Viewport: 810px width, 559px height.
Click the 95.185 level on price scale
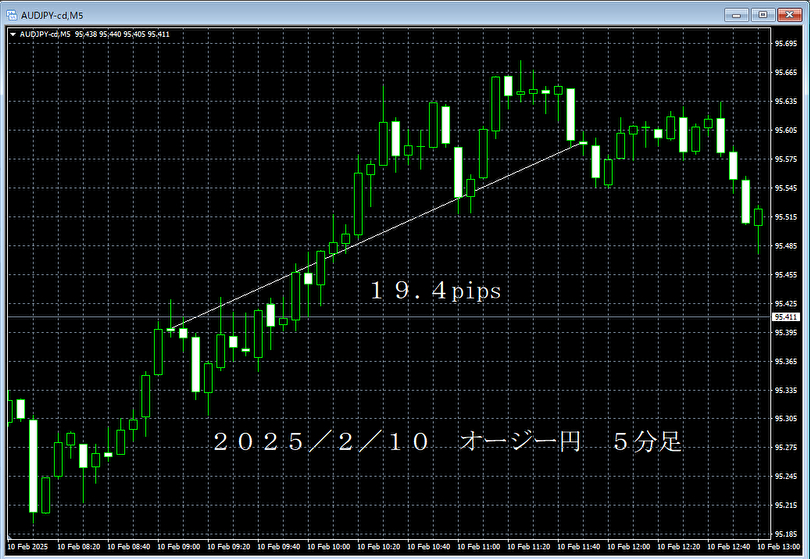[x=785, y=533]
